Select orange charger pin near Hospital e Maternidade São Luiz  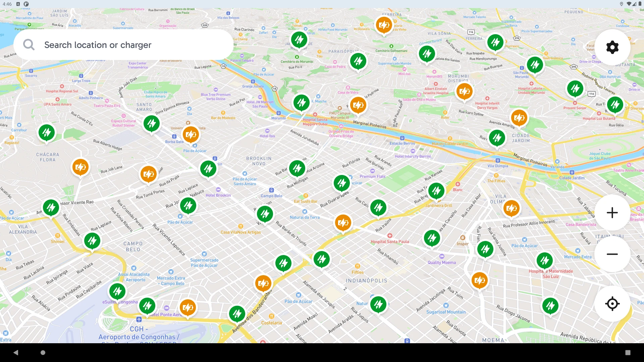pos(479,281)
